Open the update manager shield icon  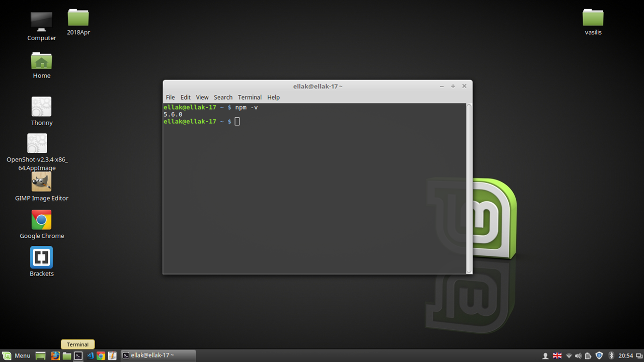coord(599,355)
